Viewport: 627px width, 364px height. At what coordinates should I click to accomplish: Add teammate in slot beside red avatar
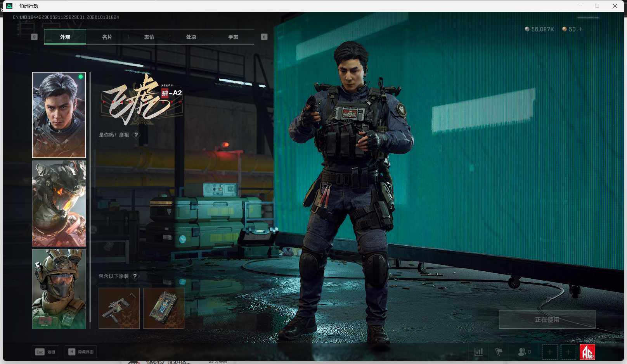pyautogui.click(x=568, y=352)
